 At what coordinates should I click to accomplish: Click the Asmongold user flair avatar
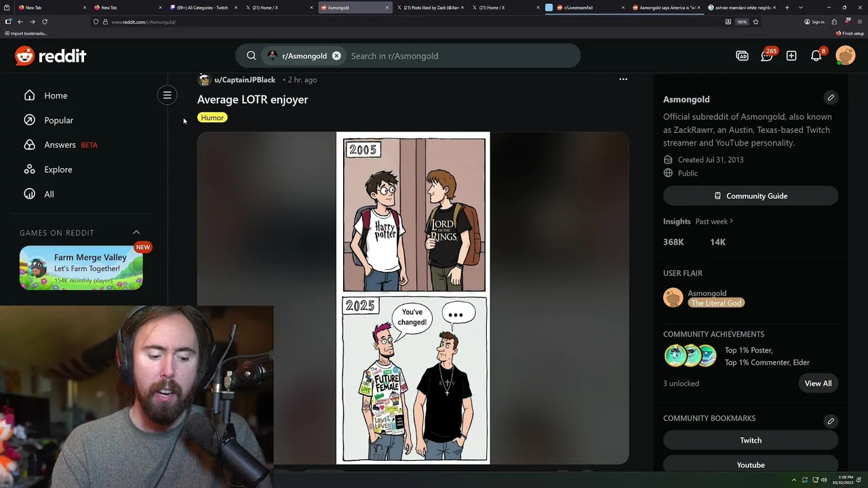coord(673,298)
